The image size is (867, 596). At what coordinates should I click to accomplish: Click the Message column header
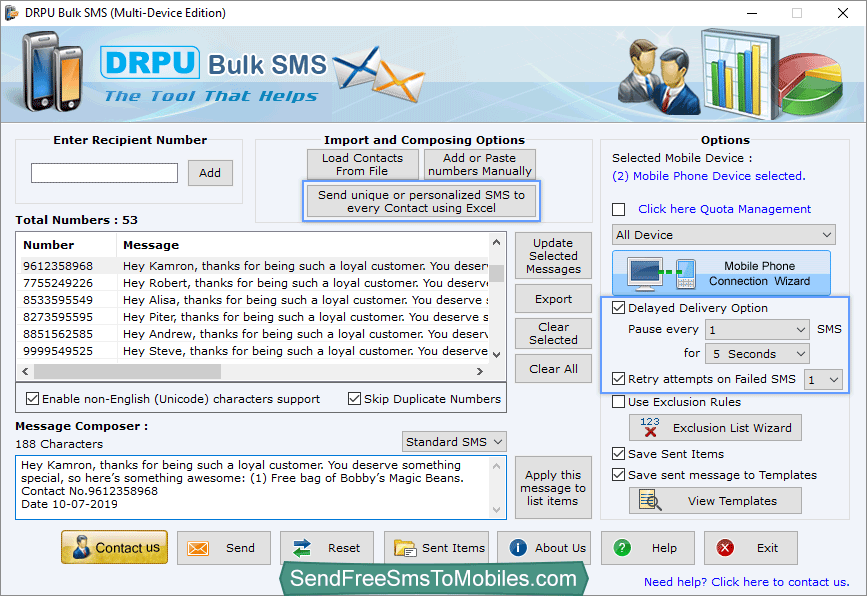point(302,245)
